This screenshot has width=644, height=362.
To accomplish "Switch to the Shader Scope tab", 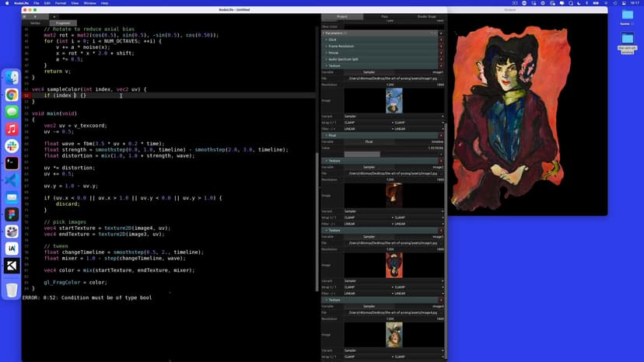I will (x=426, y=16).
